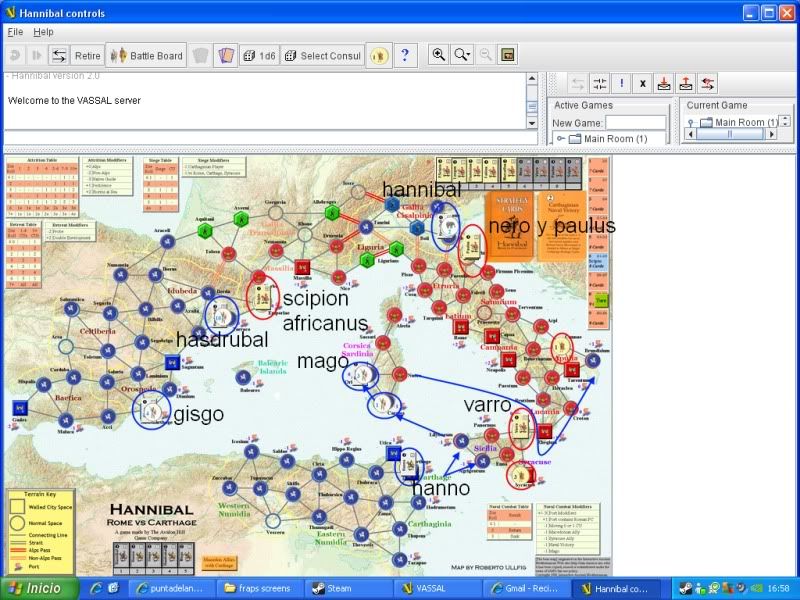Zoom in with the magnifier plus icon
This screenshot has height=600, width=800.
point(438,55)
